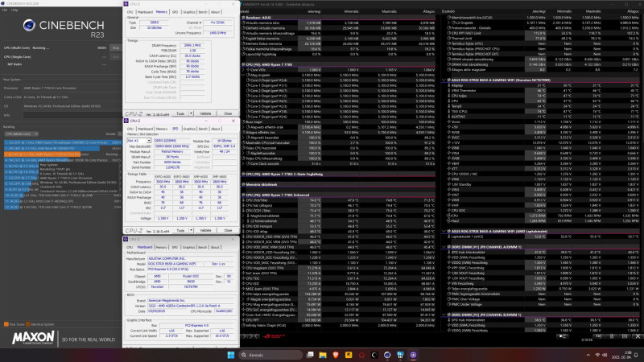Switch to CPU-Z via its purple taskbar icon
This screenshot has height=362, width=644.
click(x=413, y=355)
